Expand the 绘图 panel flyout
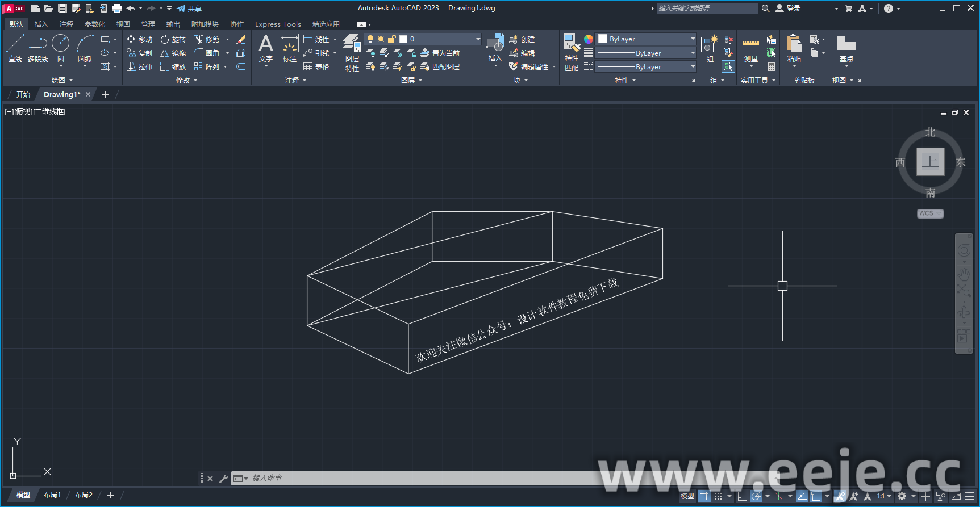 tap(62, 81)
